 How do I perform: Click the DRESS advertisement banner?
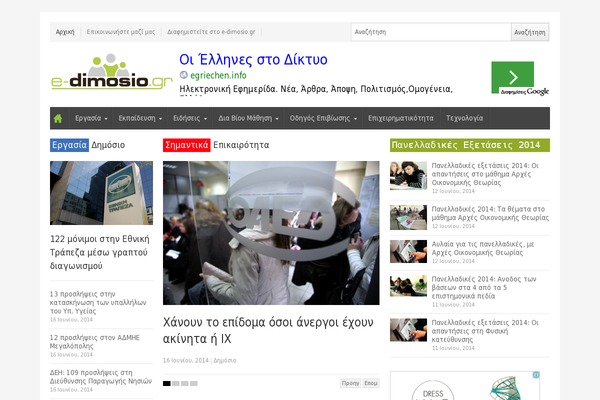point(465,385)
